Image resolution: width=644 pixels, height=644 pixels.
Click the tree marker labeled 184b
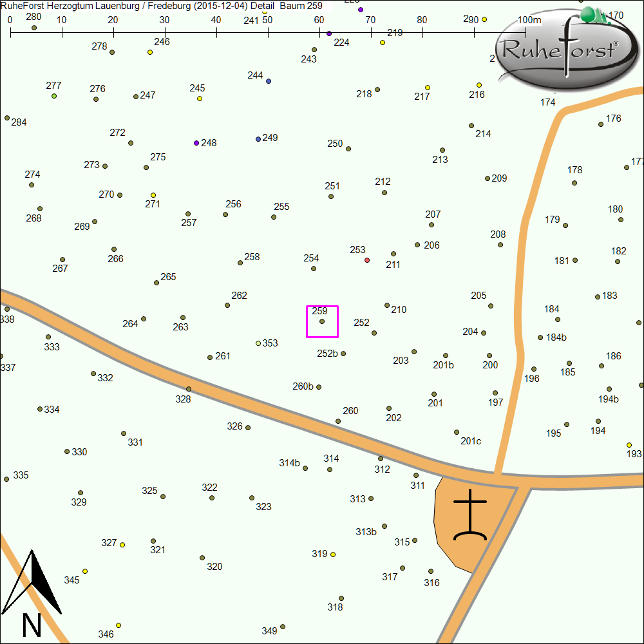(x=540, y=337)
